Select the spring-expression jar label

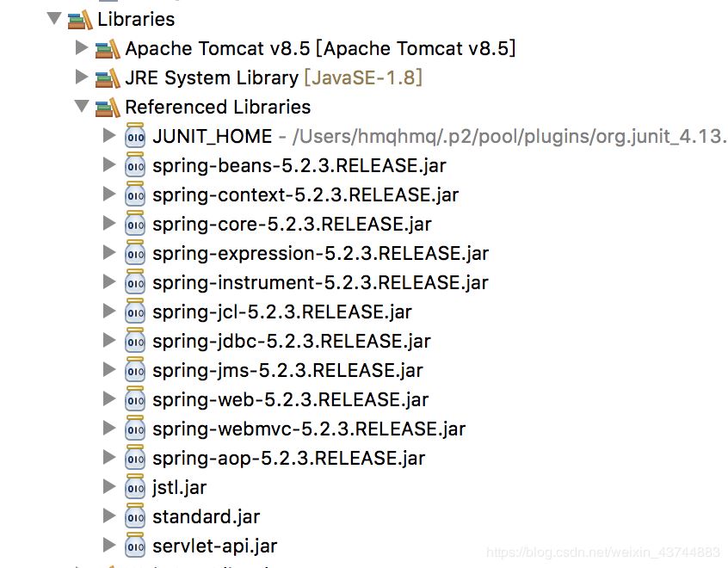(320, 253)
